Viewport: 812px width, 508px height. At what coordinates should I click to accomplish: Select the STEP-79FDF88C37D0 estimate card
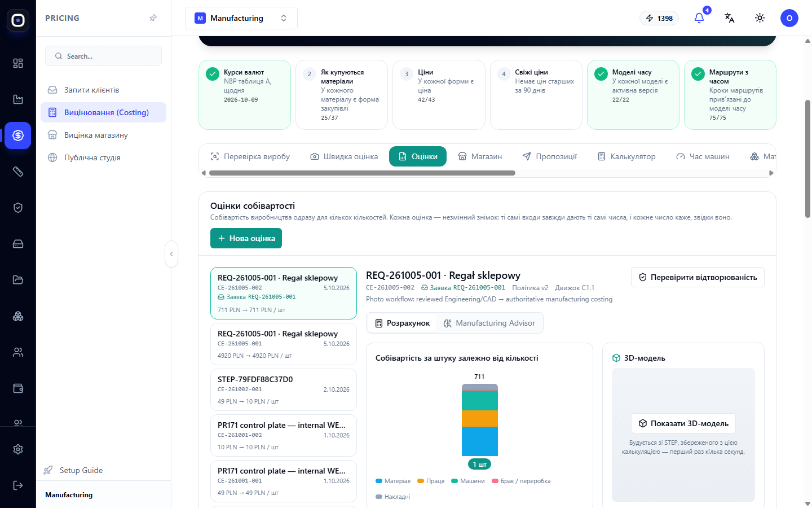tap(284, 390)
